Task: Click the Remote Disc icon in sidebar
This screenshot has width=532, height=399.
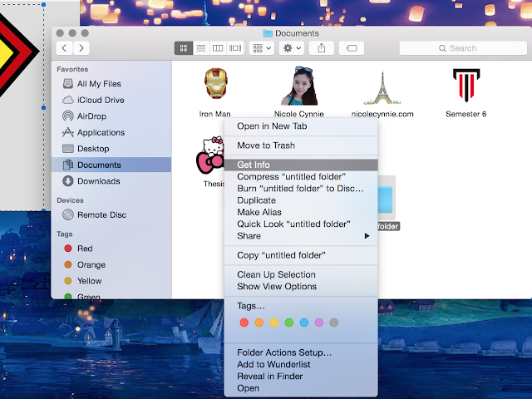Action: (68, 214)
